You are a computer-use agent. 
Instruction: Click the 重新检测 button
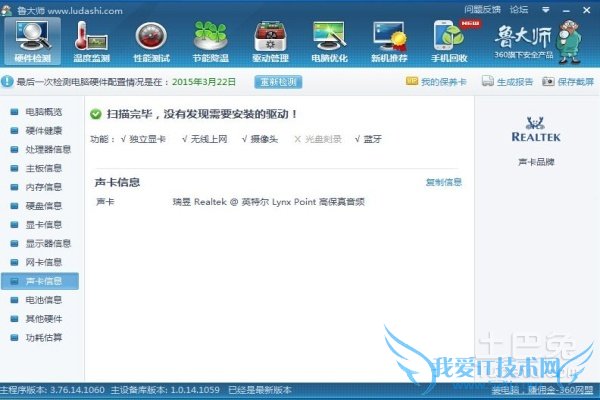coord(278,82)
